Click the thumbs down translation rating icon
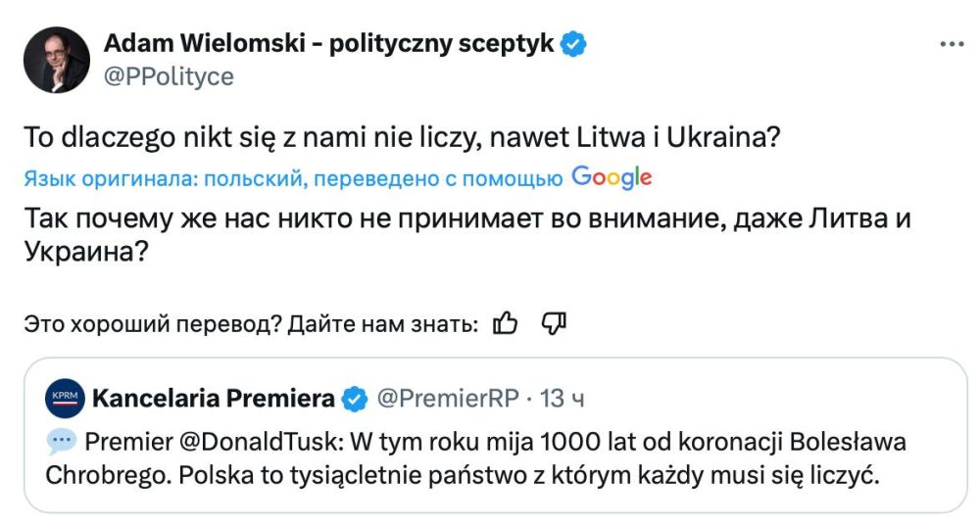Image resolution: width=980 pixels, height=527 pixels. (x=554, y=322)
